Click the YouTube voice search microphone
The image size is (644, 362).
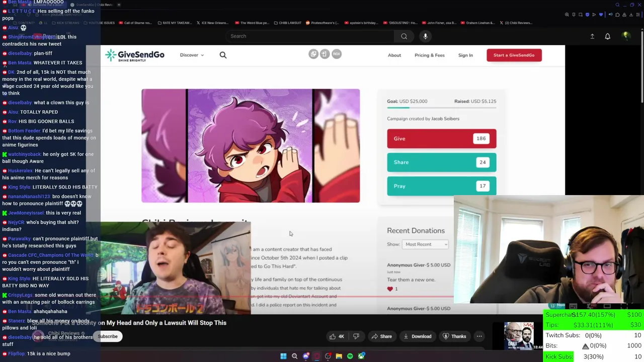[x=425, y=36]
